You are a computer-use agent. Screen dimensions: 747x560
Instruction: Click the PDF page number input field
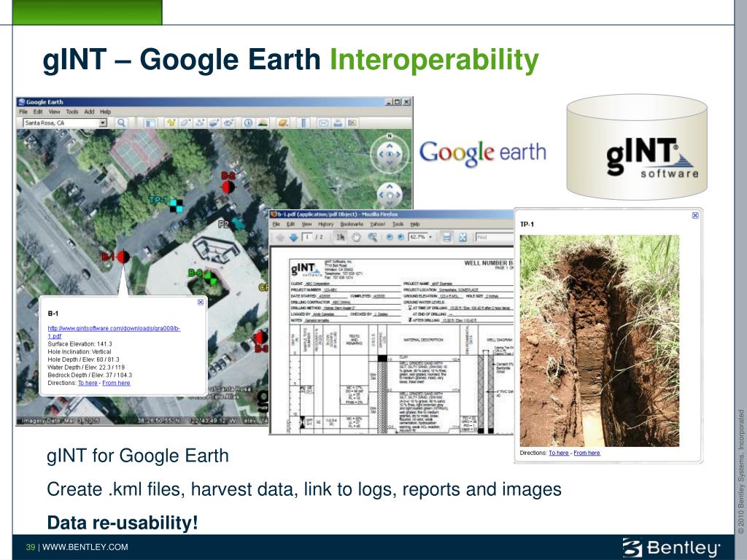coord(308,237)
